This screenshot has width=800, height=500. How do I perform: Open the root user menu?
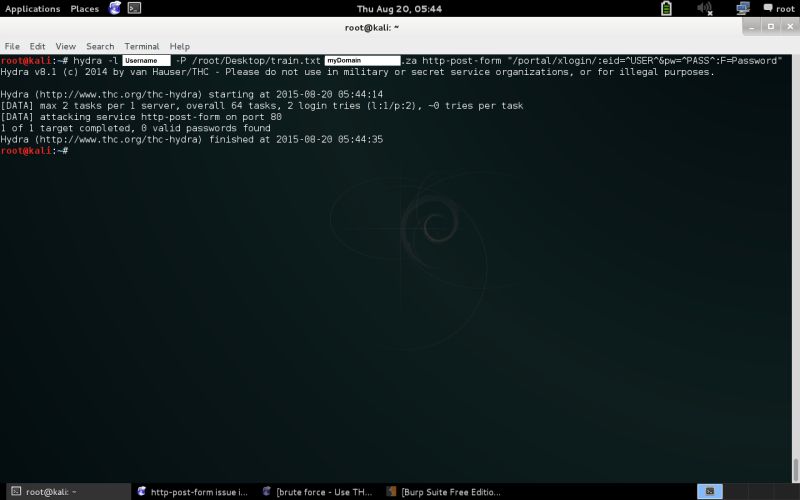tap(779, 9)
